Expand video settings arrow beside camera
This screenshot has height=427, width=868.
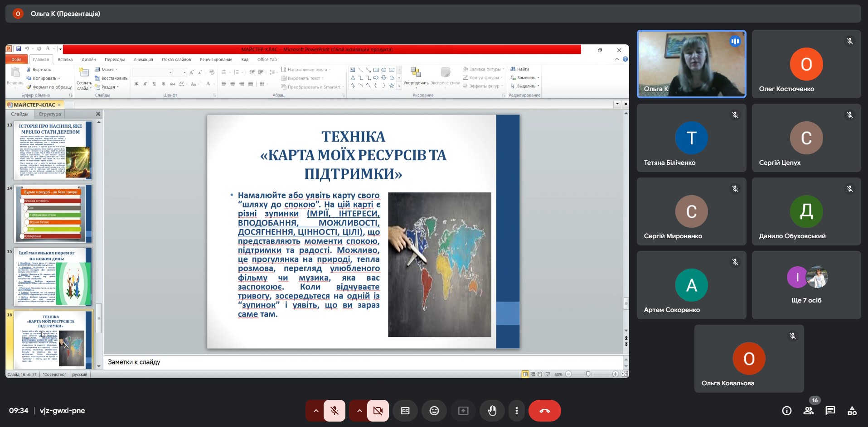[x=359, y=411]
